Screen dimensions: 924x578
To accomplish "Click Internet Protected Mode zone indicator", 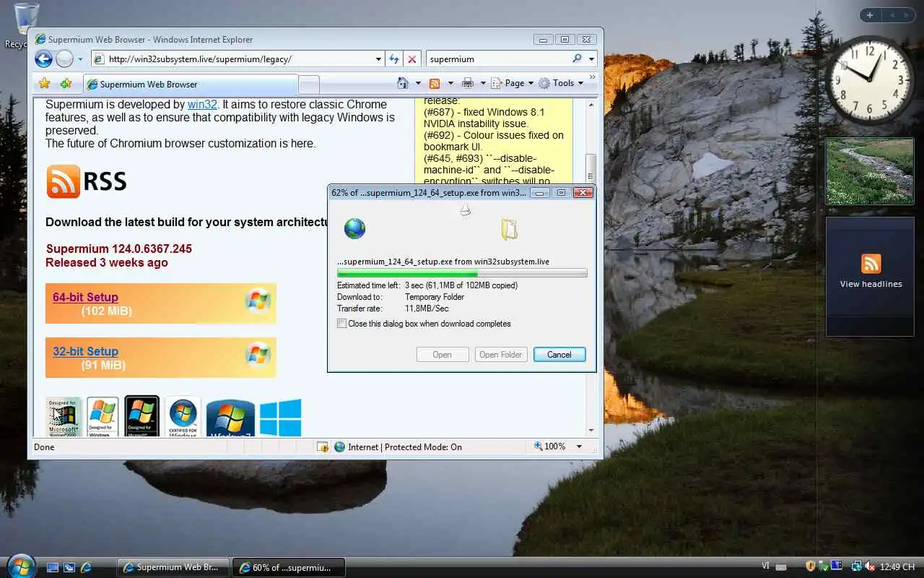I will [398, 447].
